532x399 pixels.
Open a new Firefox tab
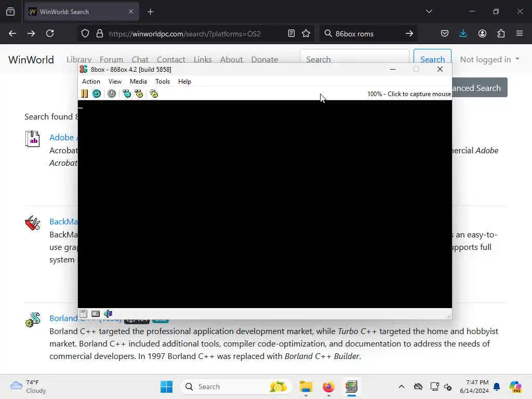(151, 12)
